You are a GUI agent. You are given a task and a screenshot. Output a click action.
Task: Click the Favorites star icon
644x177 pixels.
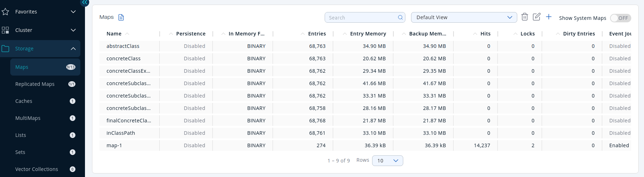tap(5, 12)
